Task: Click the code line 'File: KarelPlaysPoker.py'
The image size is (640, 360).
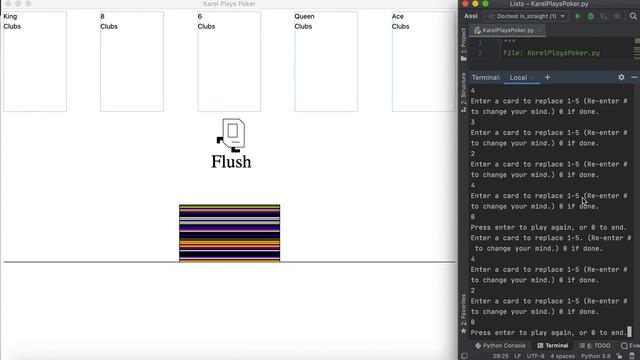Action: click(551, 53)
